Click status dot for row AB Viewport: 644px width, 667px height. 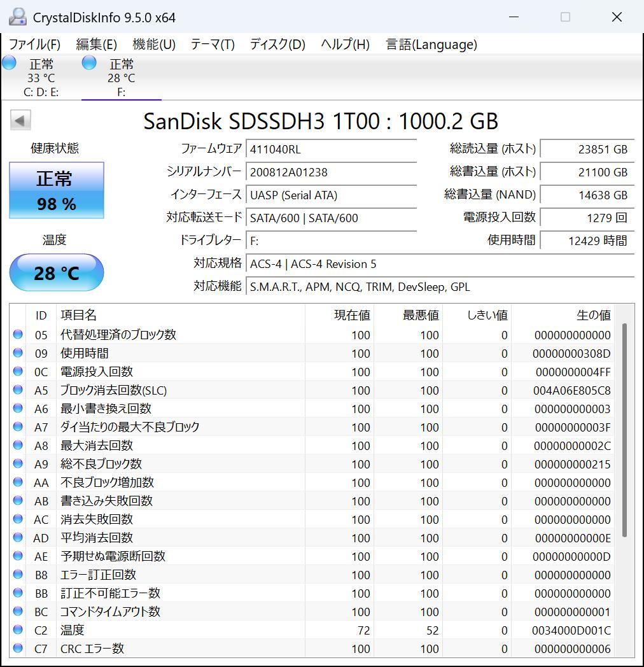pyautogui.click(x=18, y=501)
